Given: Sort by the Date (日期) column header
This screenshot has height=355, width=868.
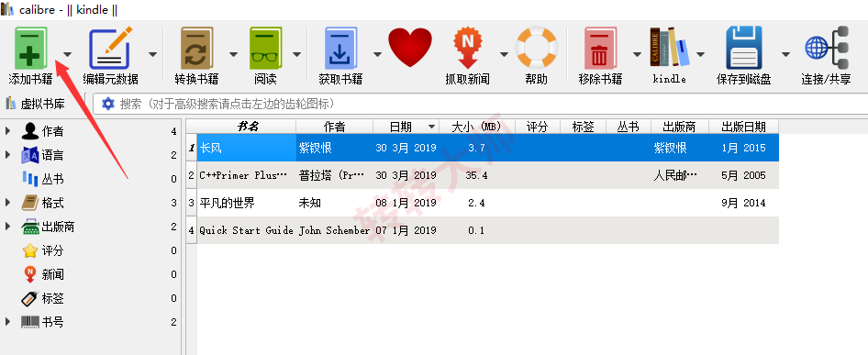Looking at the screenshot, I should [406, 127].
